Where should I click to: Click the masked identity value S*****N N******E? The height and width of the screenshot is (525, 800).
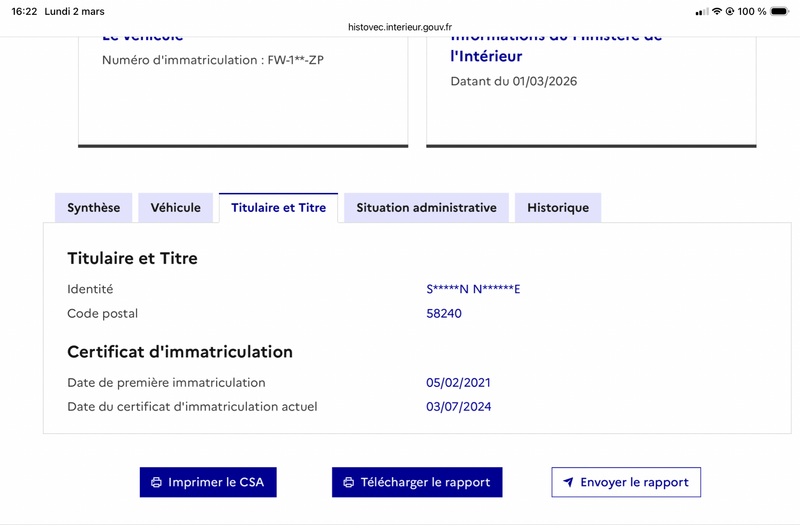tap(473, 289)
